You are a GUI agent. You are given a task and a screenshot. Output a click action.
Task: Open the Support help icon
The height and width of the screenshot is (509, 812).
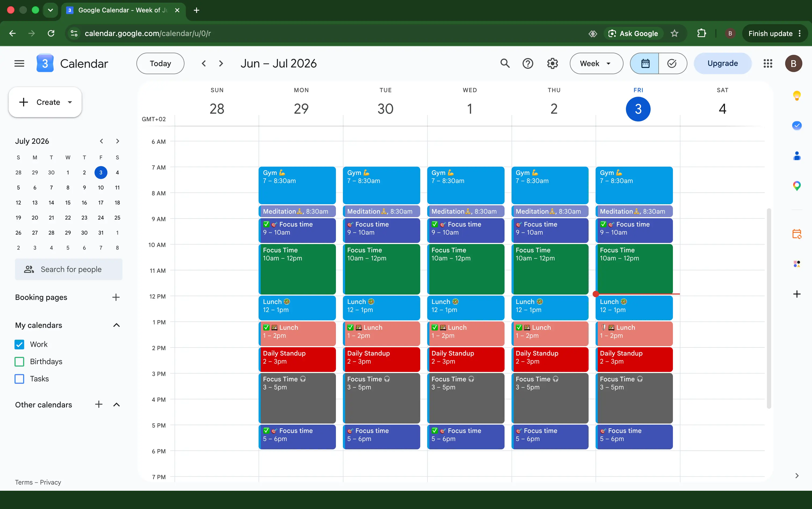tap(528, 63)
